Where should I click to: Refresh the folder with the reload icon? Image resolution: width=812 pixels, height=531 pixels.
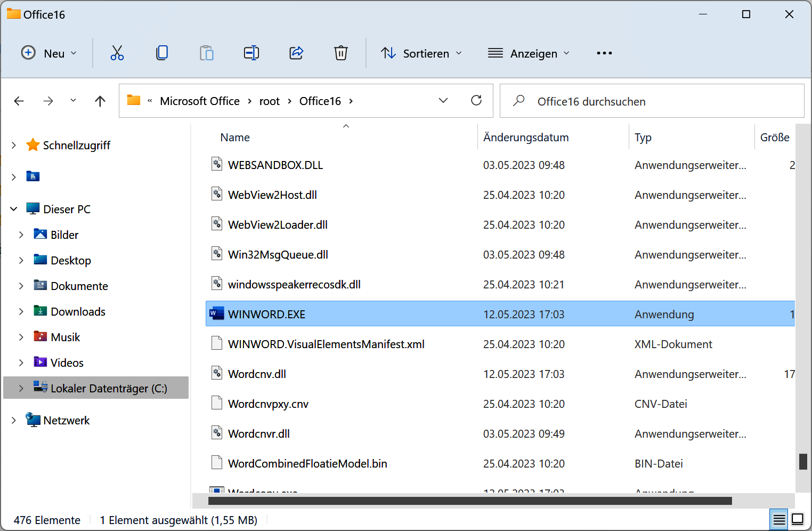476,100
